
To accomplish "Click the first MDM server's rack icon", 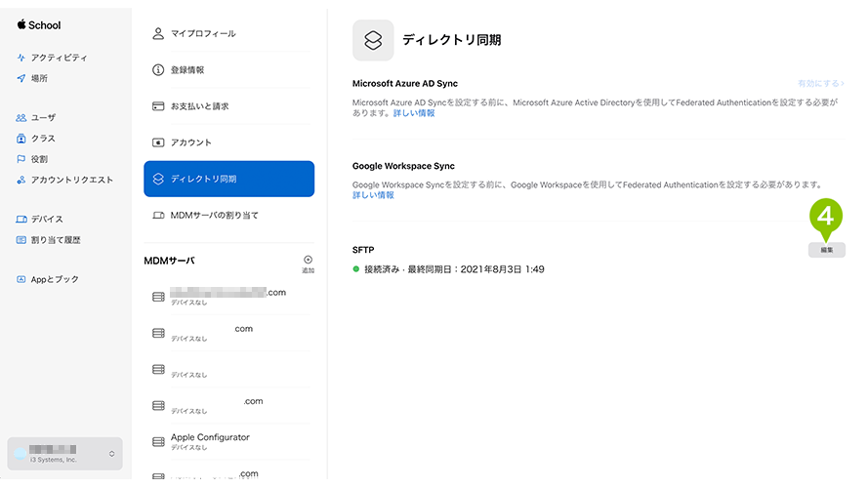I will click(x=158, y=297).
